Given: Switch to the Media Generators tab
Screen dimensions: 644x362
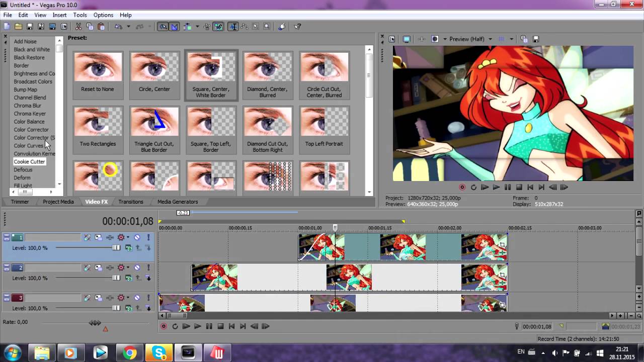Looking at the screenshot, I should 178,202.
